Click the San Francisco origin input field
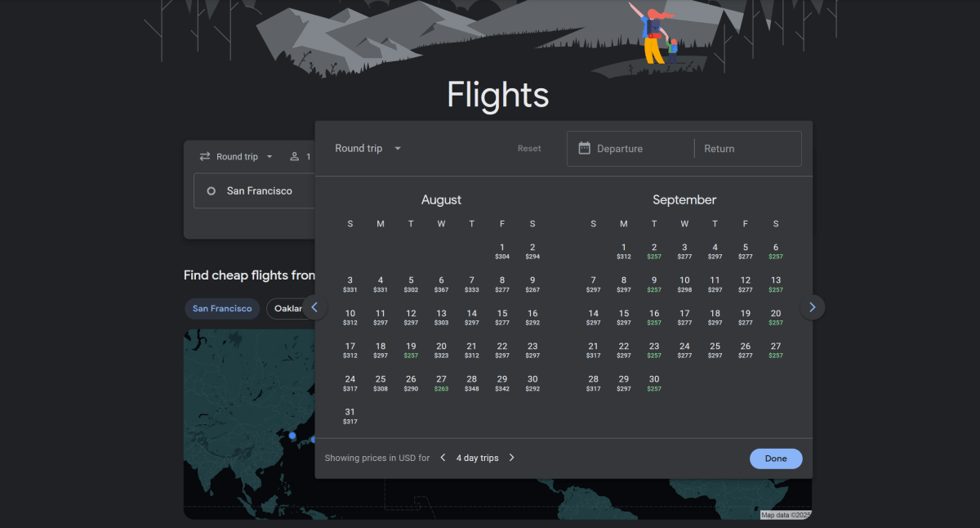The image size is (980, 528). 261,190
